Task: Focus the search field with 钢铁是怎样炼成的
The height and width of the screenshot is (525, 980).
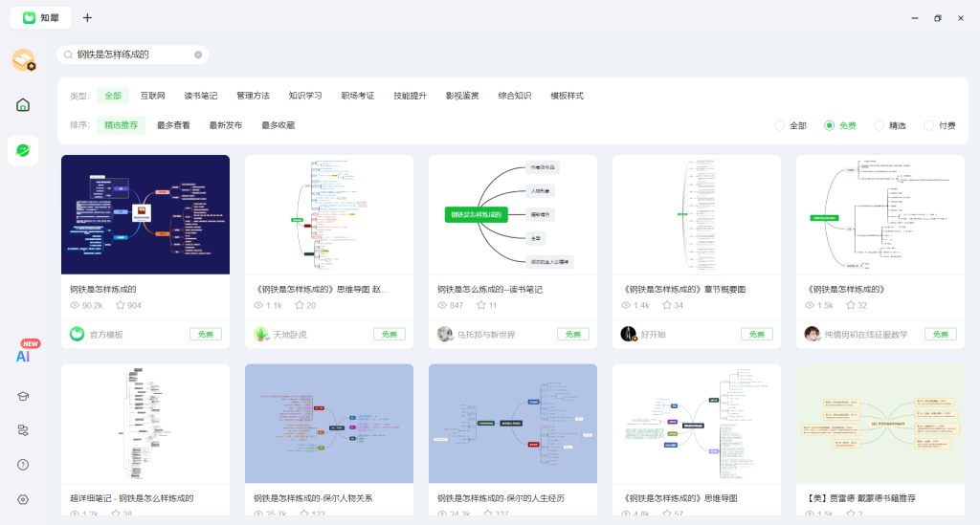Action: (x=132, y=55)
